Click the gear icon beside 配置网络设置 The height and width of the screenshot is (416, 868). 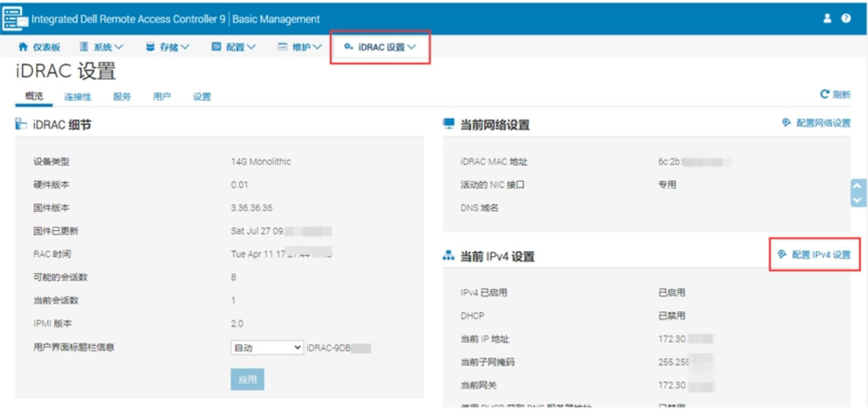786,123
